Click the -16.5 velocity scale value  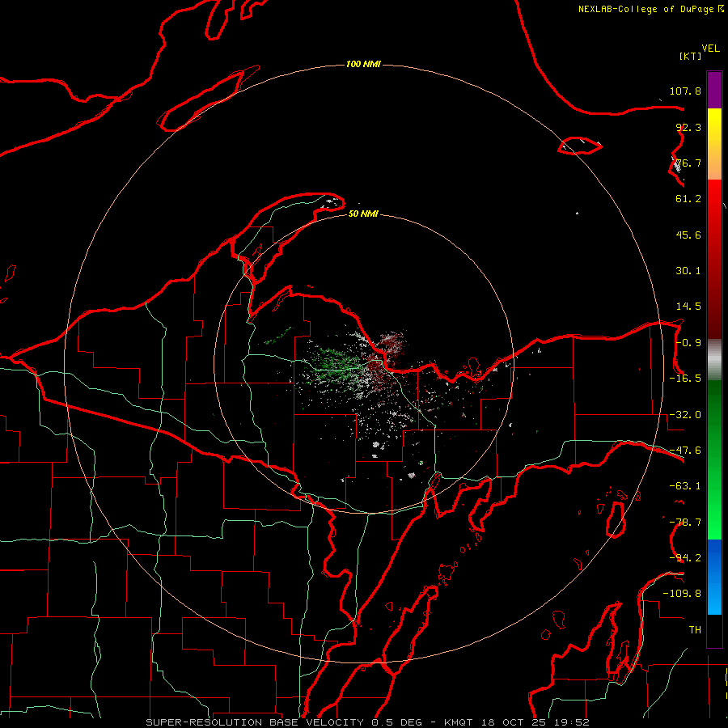(685, 379)
